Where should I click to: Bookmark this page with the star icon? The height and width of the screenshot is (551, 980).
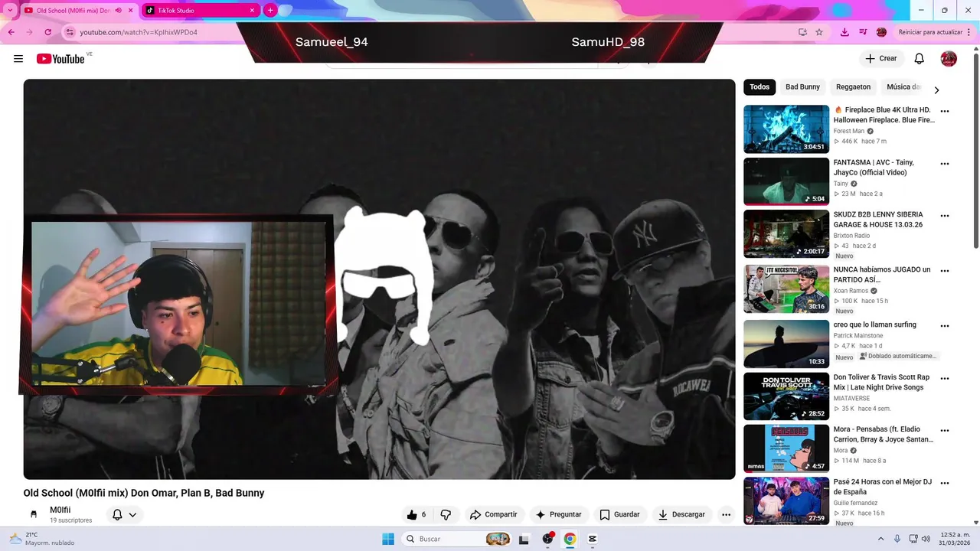[x=819, y=32]
